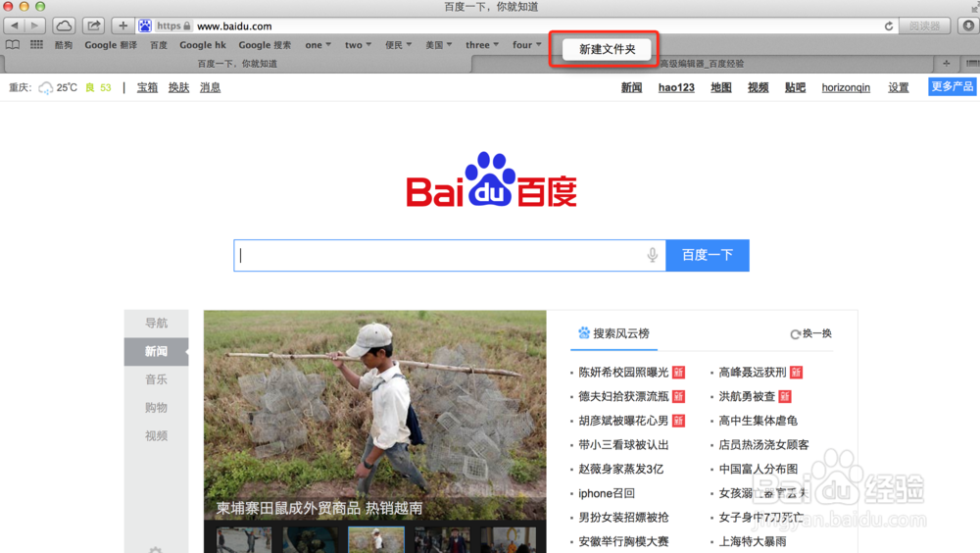
Task: Click the weather cloud icon
Action: pos(46,88)
